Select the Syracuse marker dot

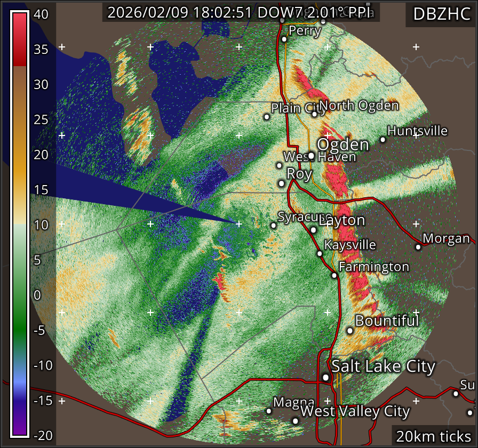274,225
